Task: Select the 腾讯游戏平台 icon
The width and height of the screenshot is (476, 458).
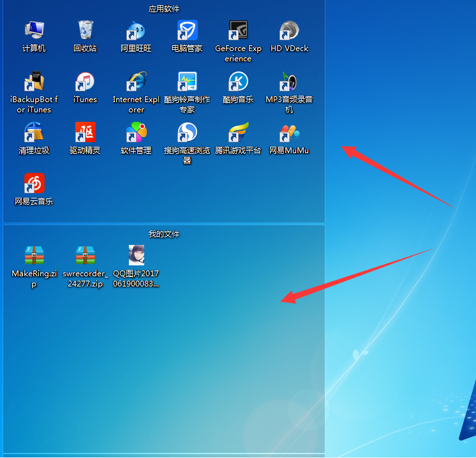Action: 238,132
